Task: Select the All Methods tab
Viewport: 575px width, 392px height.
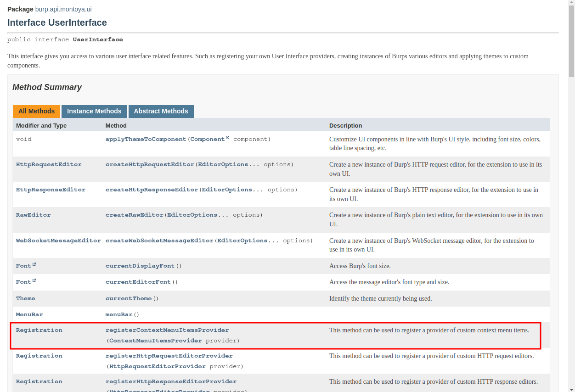Action: click(x=36, y=111)
